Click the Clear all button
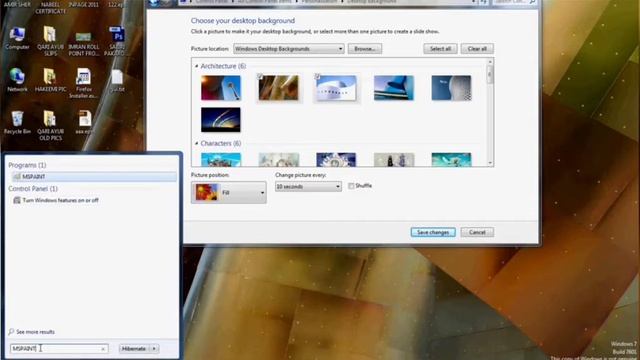Screen dimensions: 640x360 [477, 49]
